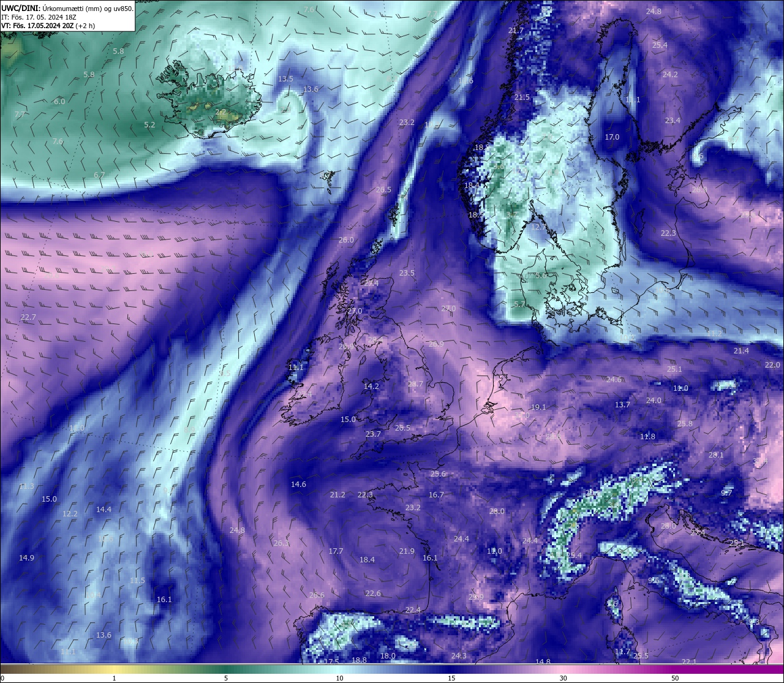This screenshot has height=683, width=784.
Task: Click the 14.8 value at bottom edge
Action: (x=543, y=662)
